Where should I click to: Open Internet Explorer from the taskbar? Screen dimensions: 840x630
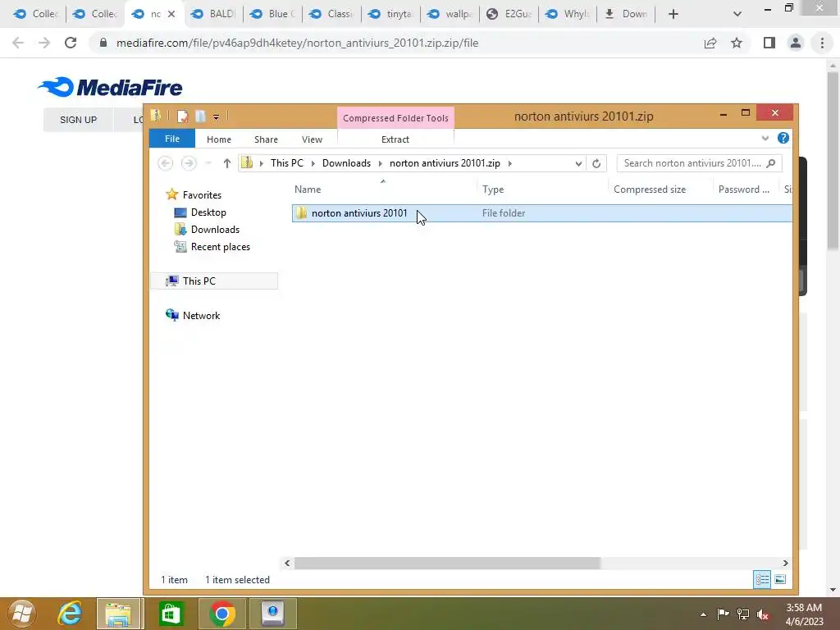click(70, 614)
